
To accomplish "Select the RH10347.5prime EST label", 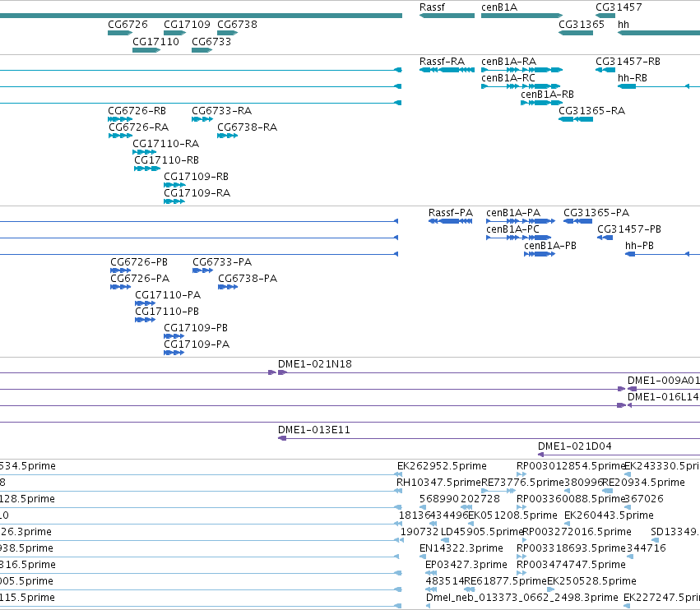I will [x=439, y=483].
